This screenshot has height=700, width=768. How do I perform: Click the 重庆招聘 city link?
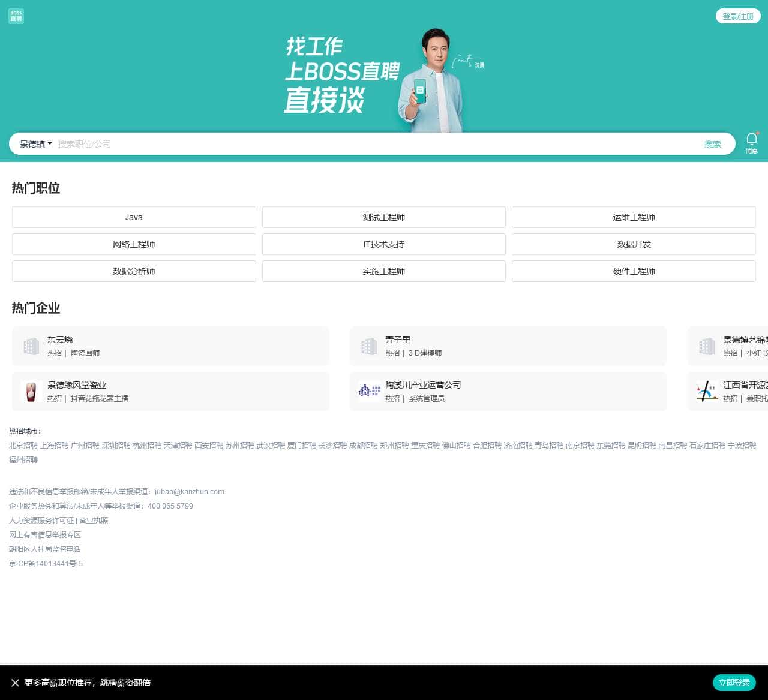pyautogui.click(x=425, y=446)
